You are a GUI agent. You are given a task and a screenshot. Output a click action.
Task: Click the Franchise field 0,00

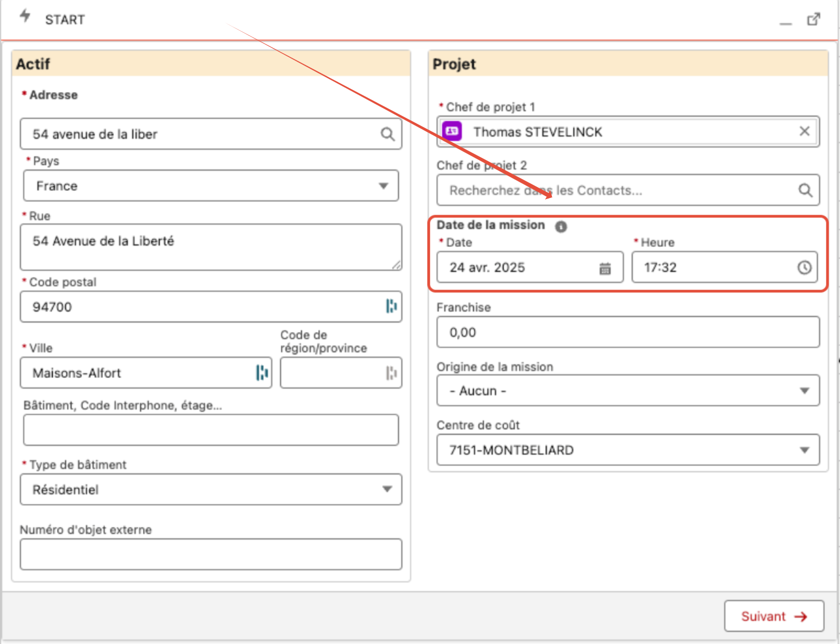(x=628, y=332)
